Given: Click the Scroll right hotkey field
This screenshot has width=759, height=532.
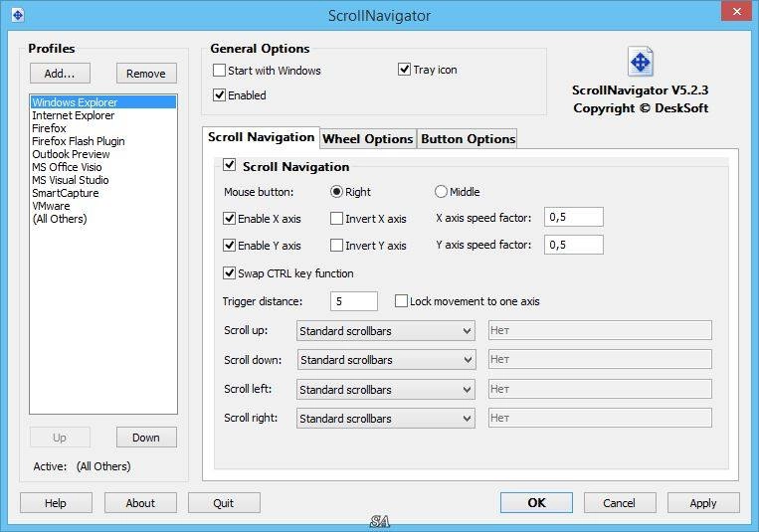Looking at the screenshot, I should pos(600,418).
